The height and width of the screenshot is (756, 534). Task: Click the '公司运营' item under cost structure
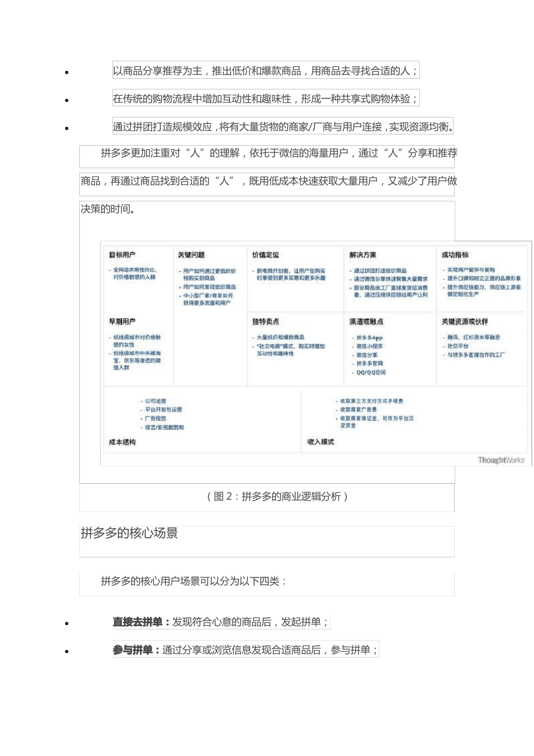click(x=156, y=401)
